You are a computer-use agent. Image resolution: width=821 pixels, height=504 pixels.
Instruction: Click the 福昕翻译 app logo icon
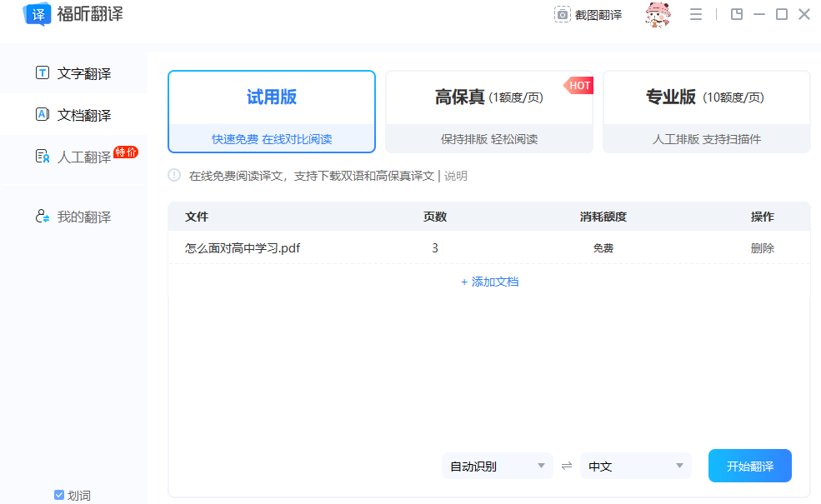[38, 14]
